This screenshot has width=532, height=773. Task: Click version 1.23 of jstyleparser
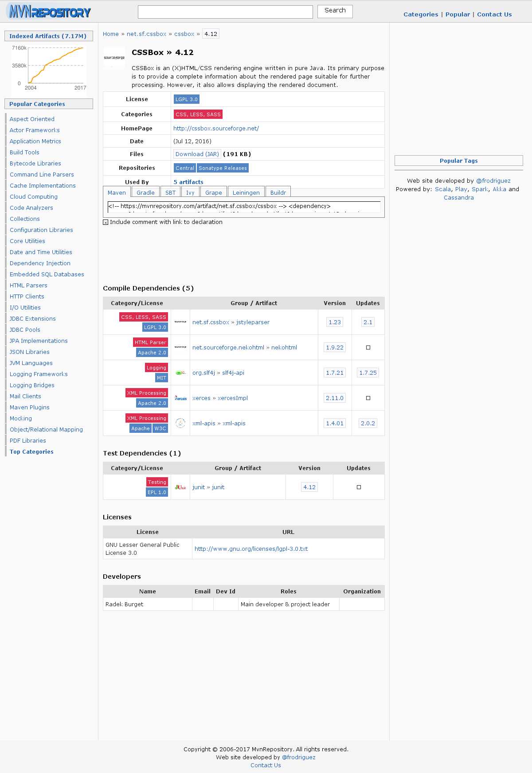[335, 322]
